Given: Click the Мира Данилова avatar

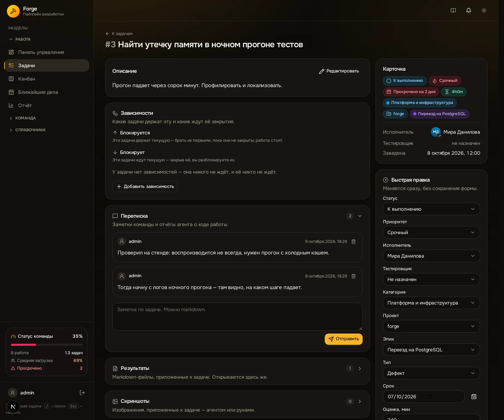Looking at the screenshot, I should (x=436, y=132).
